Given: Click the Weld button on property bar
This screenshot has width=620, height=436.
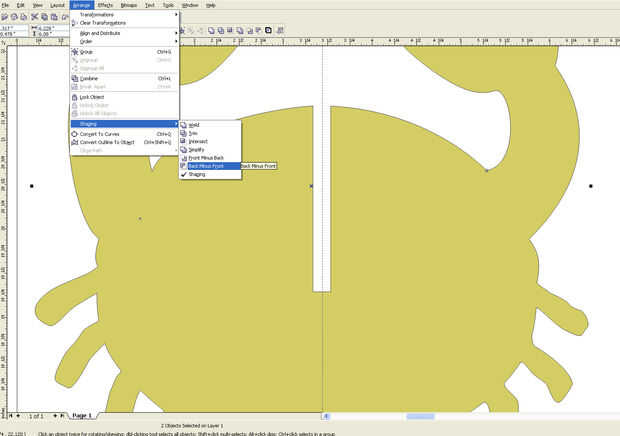Looking at the screenshot, I should tap(211, 30).
